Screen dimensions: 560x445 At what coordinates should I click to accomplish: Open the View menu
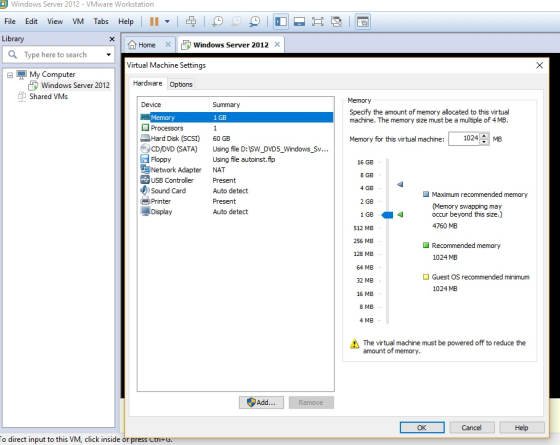tap(55, 21)
